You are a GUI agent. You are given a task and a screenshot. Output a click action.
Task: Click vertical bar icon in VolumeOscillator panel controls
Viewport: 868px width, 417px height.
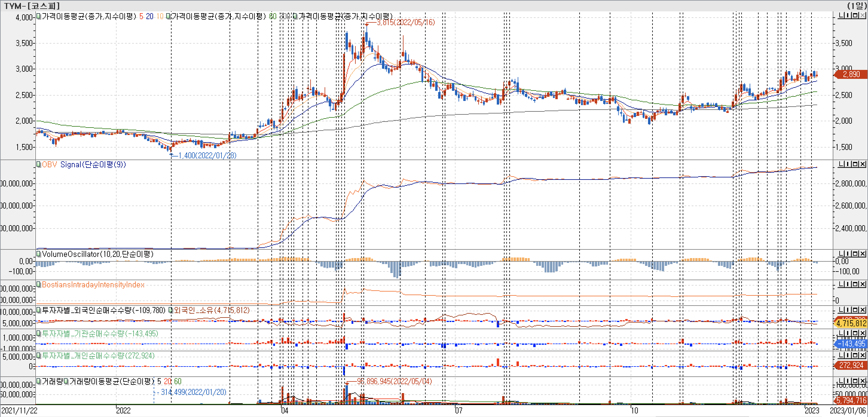(x=848, y=254)
